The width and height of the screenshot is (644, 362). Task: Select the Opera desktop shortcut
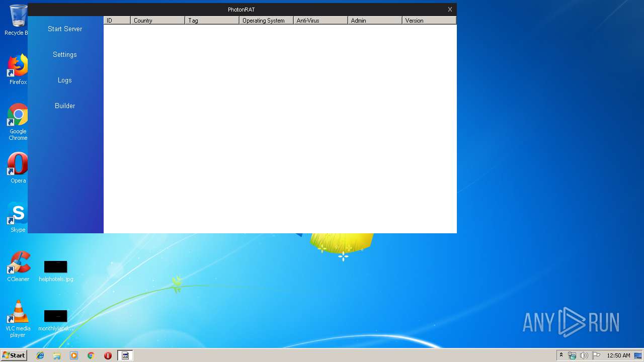[x=18, y=168]
